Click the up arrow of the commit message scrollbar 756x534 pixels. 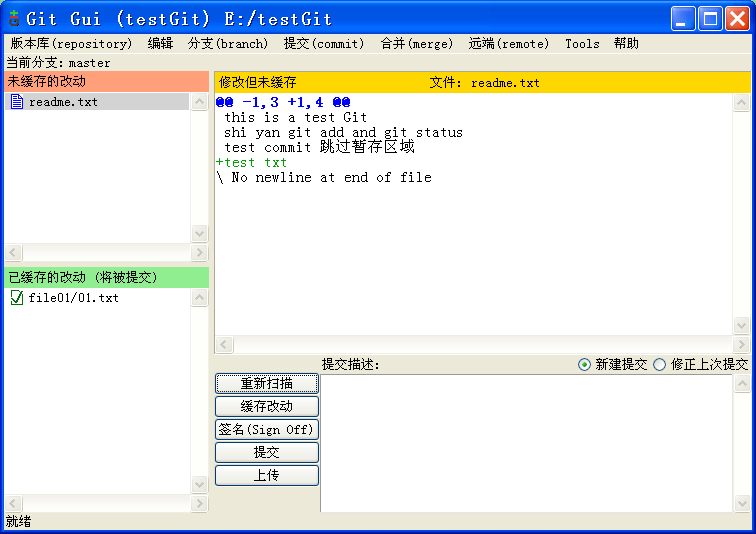click(x=742, y=384)
